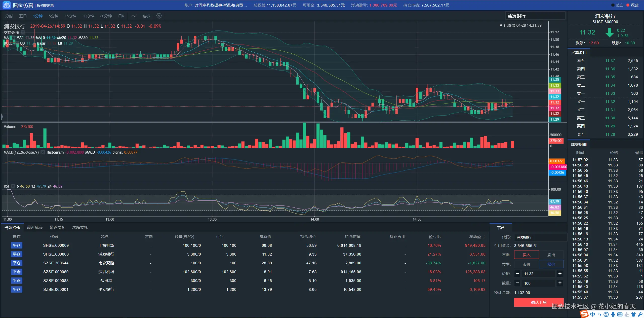
Task: Click the Sogou input microphone icon
Action: pyautogui.click(x=613, y=314)
